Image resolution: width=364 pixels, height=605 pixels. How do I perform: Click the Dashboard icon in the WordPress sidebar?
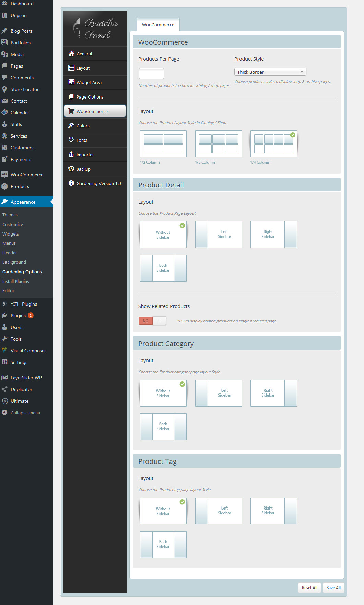tap(4, 4)
